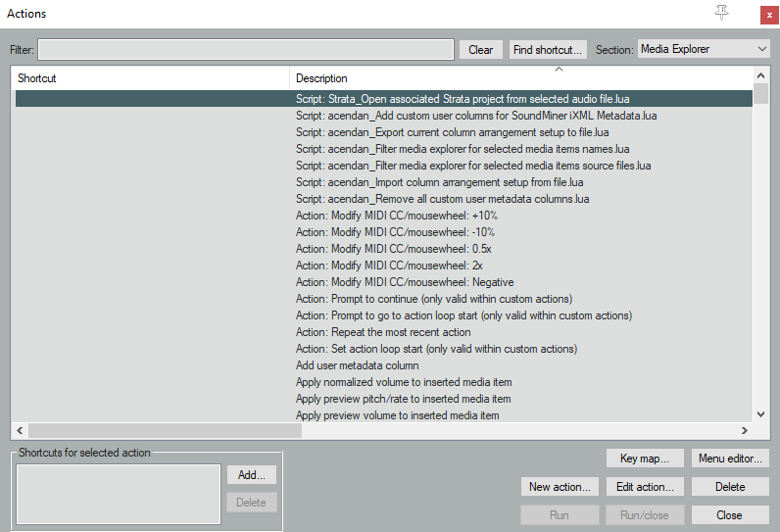Open the New action menu
This screenshot has width=780, height=532.
coord(560,487)
